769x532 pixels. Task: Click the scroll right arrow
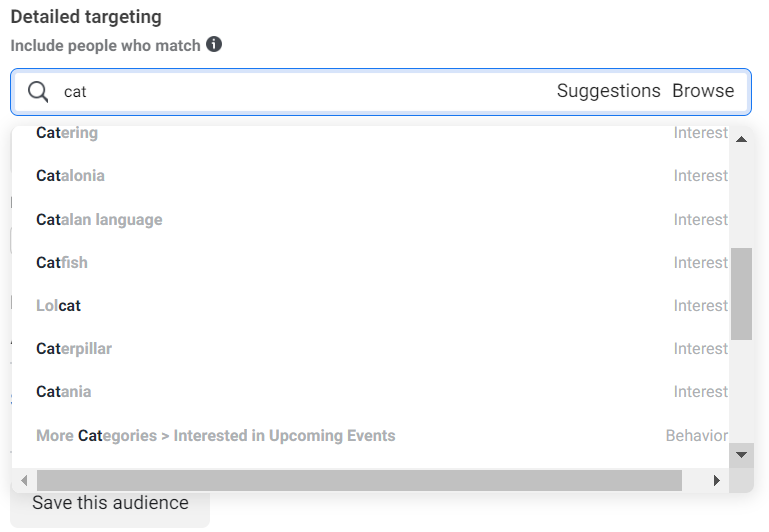[x=717, y=481]
